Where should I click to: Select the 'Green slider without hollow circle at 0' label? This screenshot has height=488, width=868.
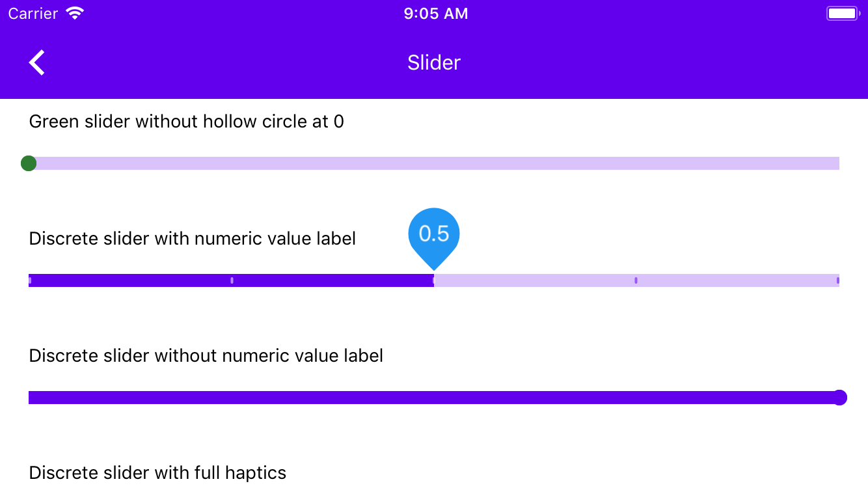point(186,121)
